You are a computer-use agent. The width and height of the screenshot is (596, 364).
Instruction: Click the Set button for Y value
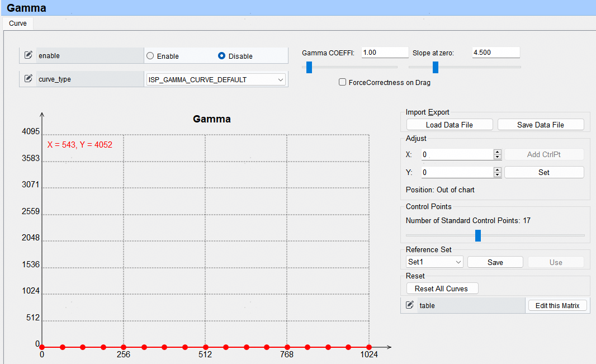click(x=544, y=172)
